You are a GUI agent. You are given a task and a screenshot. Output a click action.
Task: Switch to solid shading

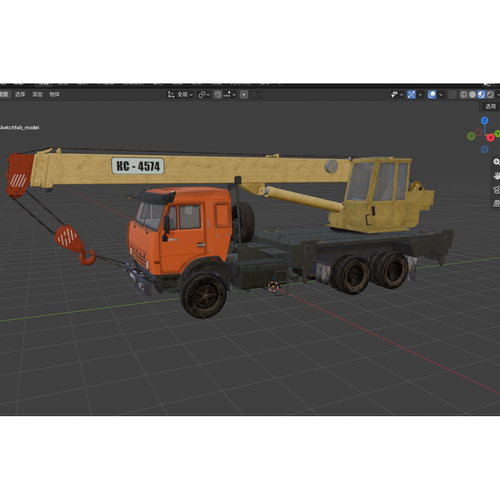[x=472, y=95]
